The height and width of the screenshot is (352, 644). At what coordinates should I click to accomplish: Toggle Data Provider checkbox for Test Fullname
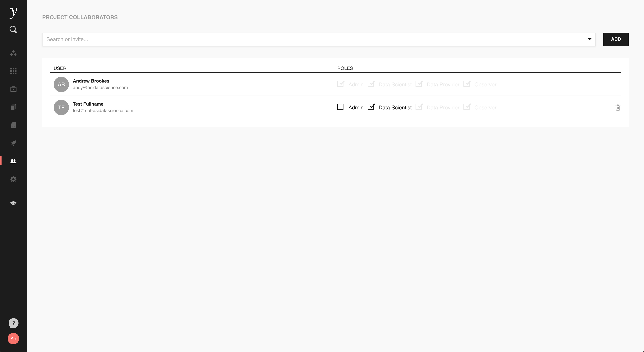[x=419, y=107]
